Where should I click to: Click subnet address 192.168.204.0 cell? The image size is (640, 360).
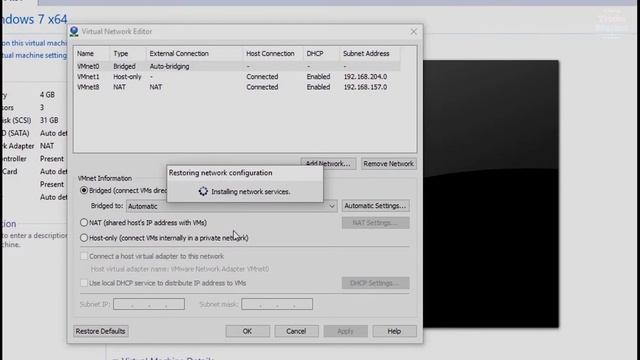pyautogui.click(x=365, y=77)
